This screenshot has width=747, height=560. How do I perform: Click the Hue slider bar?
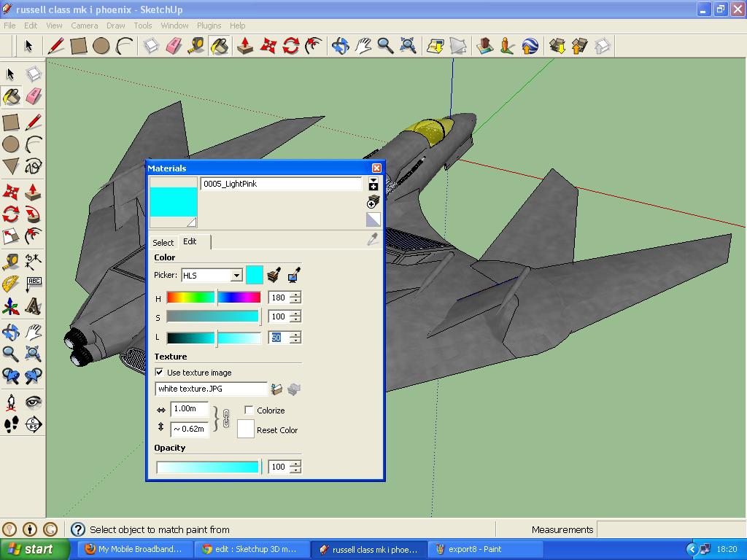214,297
